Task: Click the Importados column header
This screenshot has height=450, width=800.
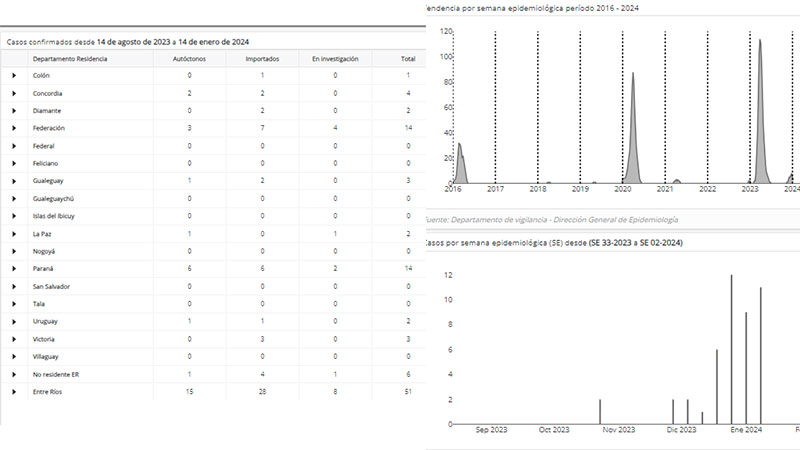Action: click(x=261, y=59)
